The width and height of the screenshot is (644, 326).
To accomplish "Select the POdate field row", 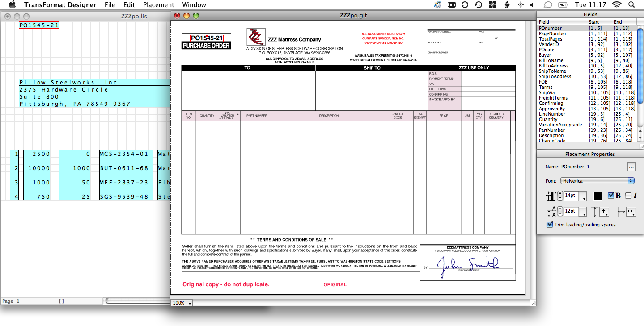I will [x=587, y=50].
